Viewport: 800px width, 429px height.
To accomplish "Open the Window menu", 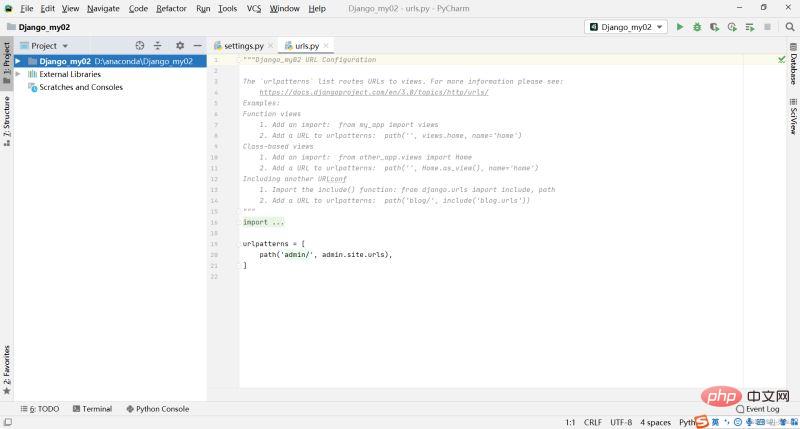I will pyautogui.click(x=284, y=9).
